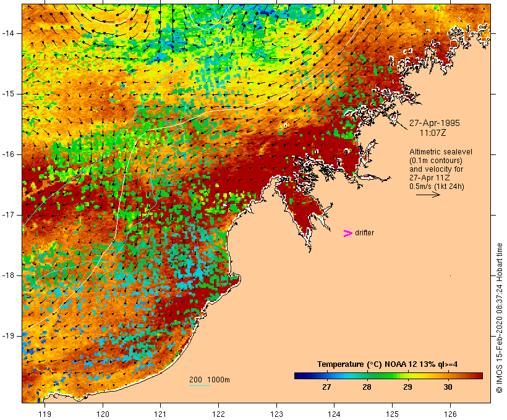507x420 pixels.
Task: Click longitude label '126' on the axis
Action: click(x=450, y=414)
